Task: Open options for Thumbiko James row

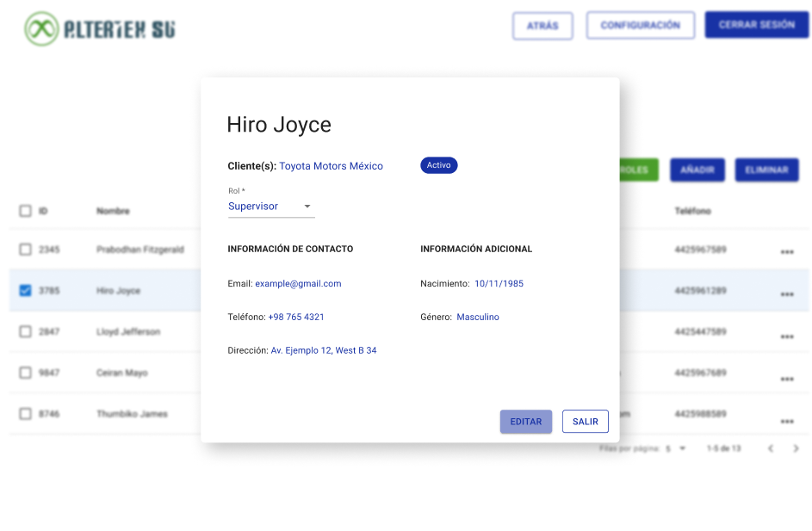Action: [x=787, y=422]
